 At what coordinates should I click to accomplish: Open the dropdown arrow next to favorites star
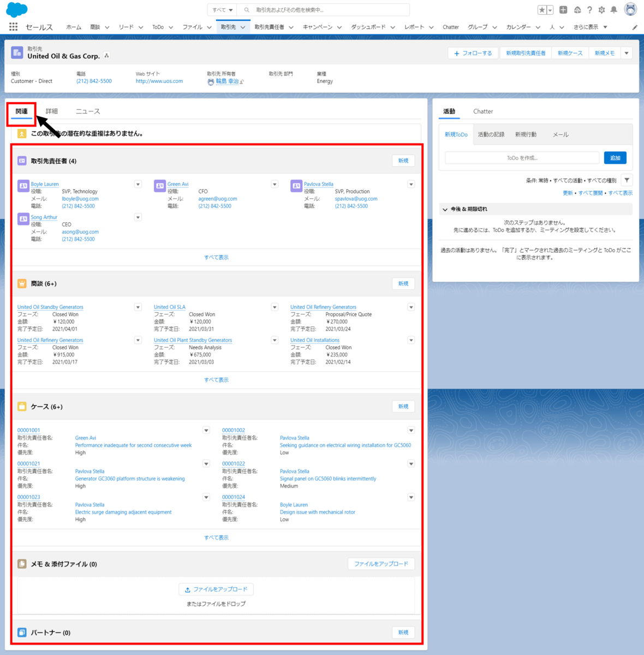coord(550,10)
